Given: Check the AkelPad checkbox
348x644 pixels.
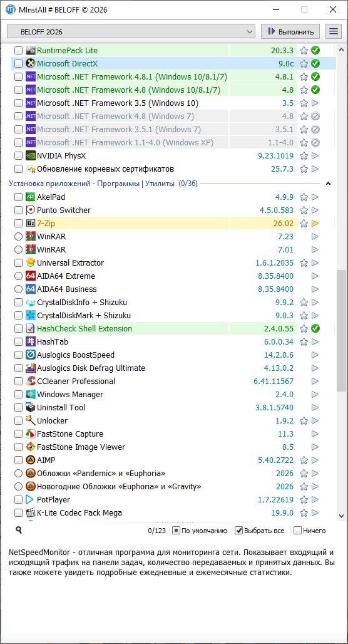Looking at the screenshot, I should coord(19,197).
